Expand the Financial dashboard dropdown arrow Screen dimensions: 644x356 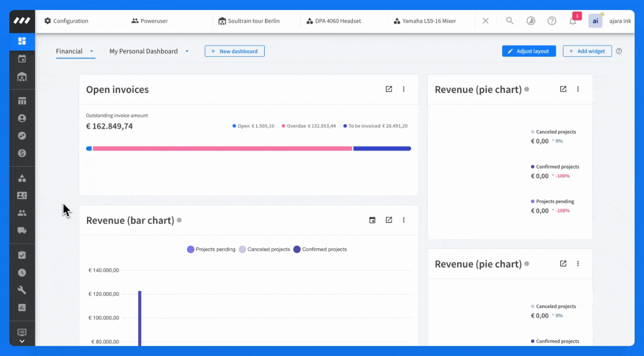point(91,51)
